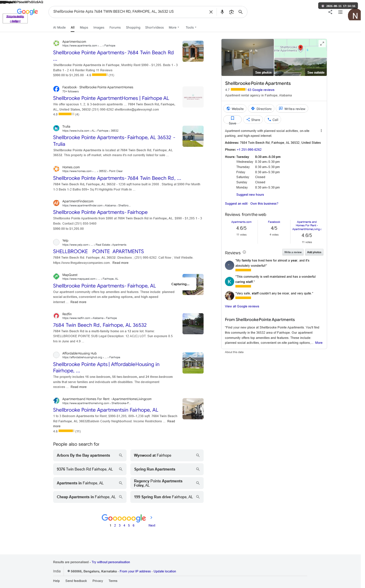The height and width of the screenshot is (588, 365).
Task: Open the Tools dropdown
Action: coord(191,27)
